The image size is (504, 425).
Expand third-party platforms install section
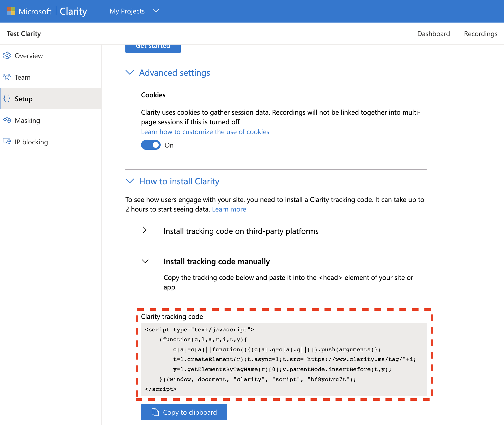[x=145, y=230]
